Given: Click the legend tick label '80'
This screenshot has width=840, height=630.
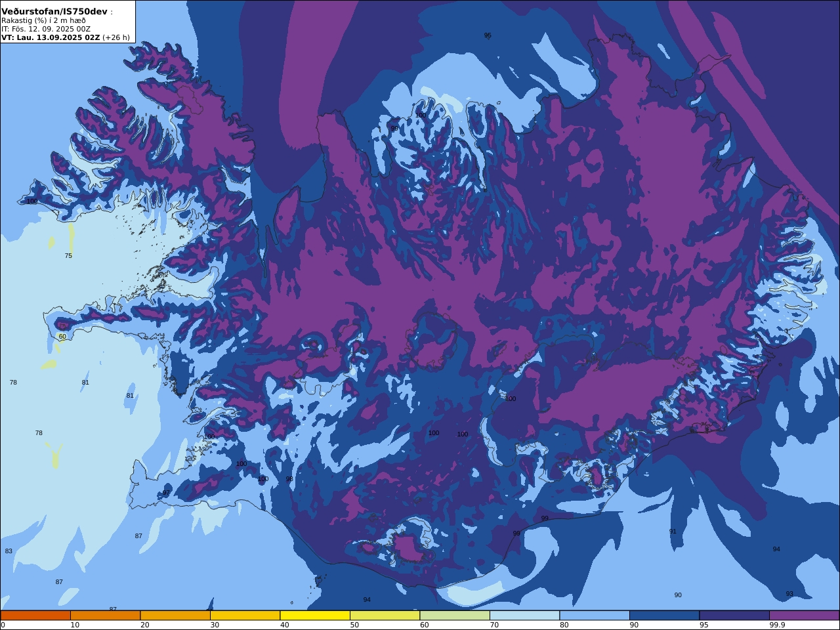Looking at the screenshot, I should (x=564, y=625).
